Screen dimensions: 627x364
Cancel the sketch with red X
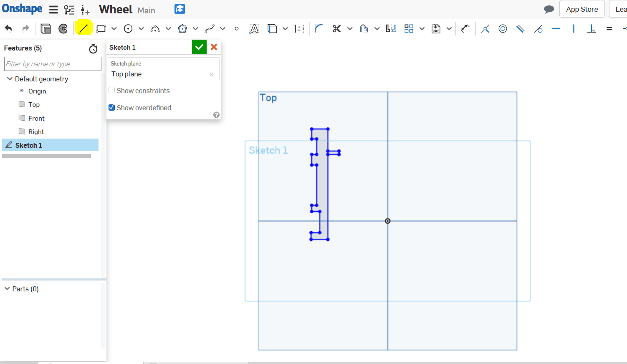214,47
